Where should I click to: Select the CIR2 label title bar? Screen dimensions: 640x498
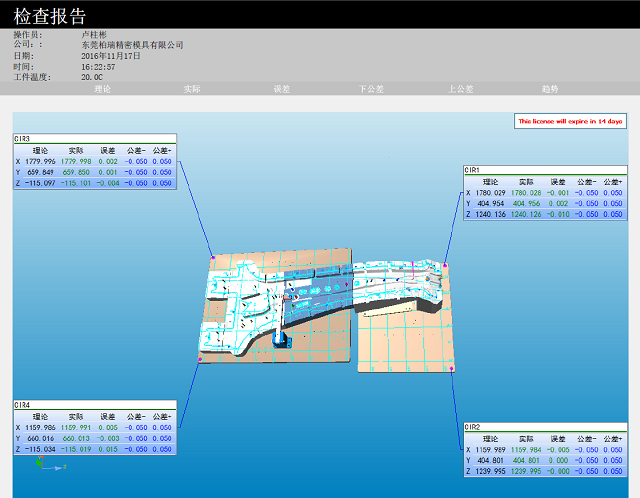(544, 427)
